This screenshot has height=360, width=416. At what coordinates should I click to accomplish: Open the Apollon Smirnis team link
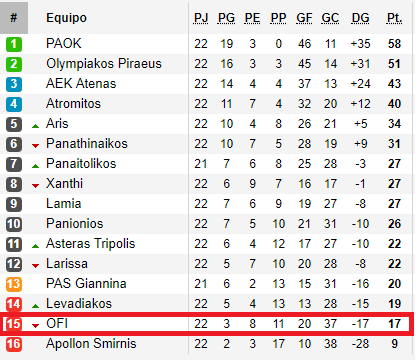(91, 344)
